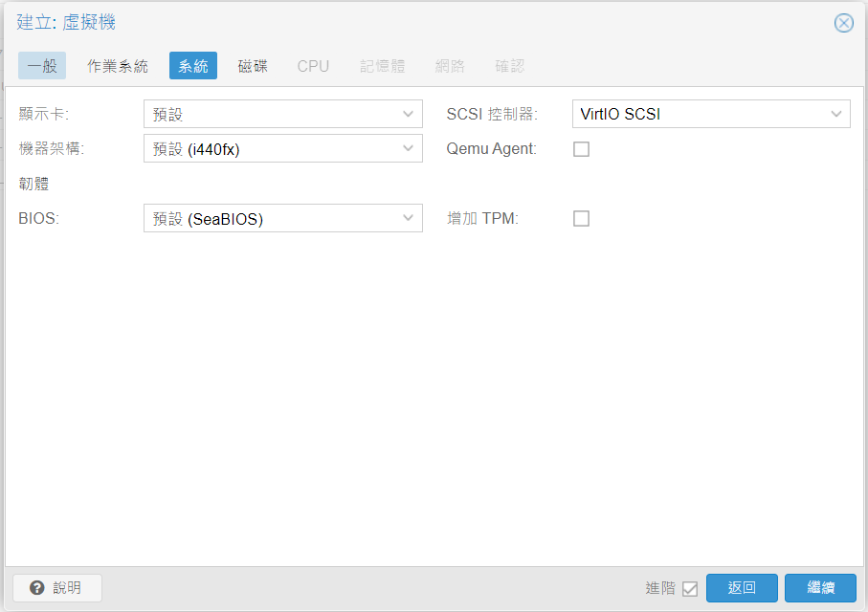Open the 記憶體 tab
The width and height of the screenshot is (868, 612).
383,66
